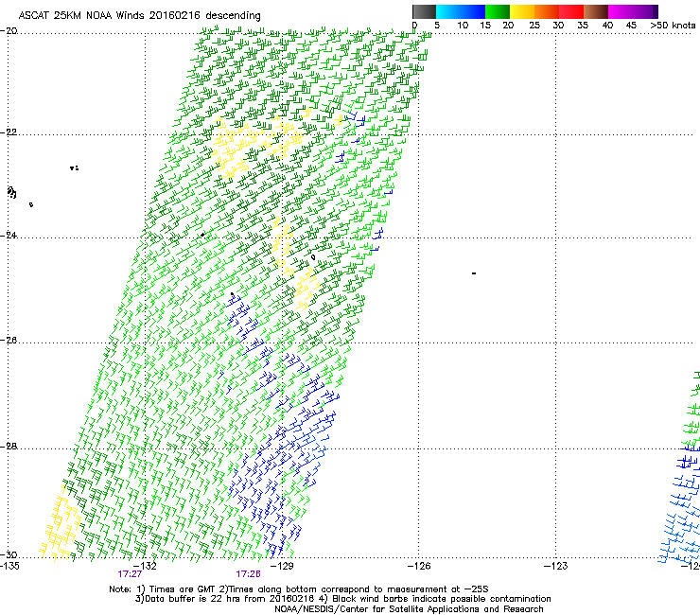This screenshot has width=700, height=615.
Task: Click the '35' label under the color bar
Action: (583, 26)
